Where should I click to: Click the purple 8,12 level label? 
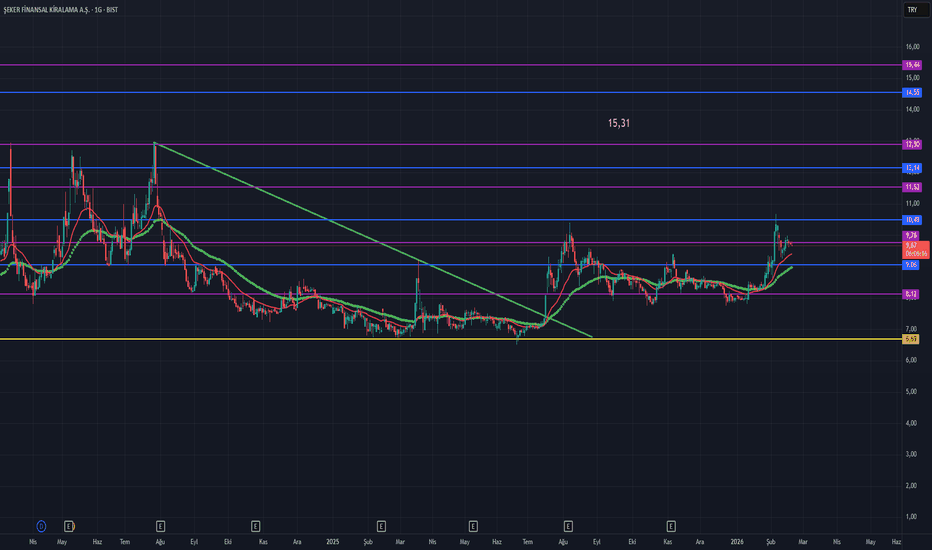pos(912,294)
